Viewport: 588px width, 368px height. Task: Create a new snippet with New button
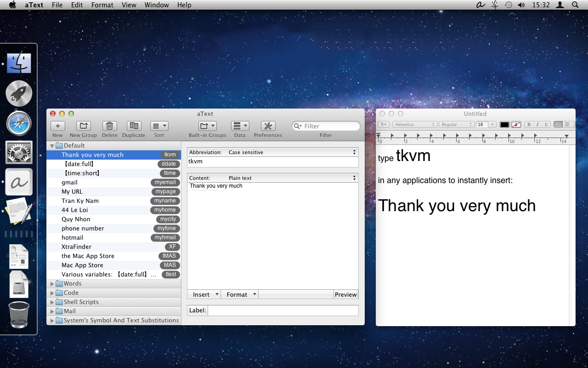coord(57,126)
